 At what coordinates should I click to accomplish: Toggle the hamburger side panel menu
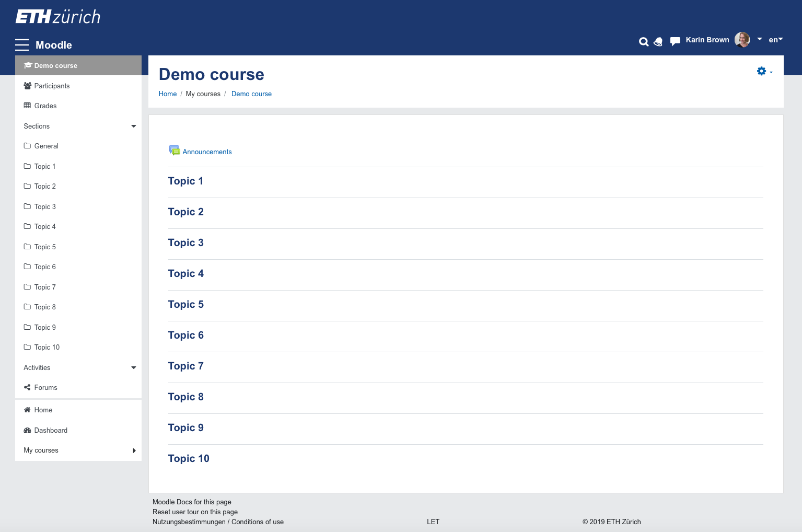(x=22, y=45)
